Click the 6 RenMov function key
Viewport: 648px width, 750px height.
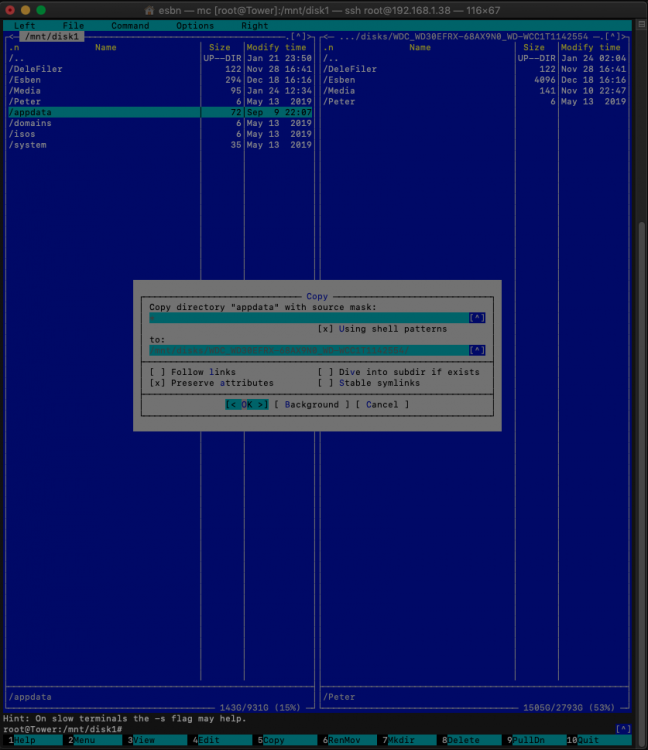click(x=349, y=740)
